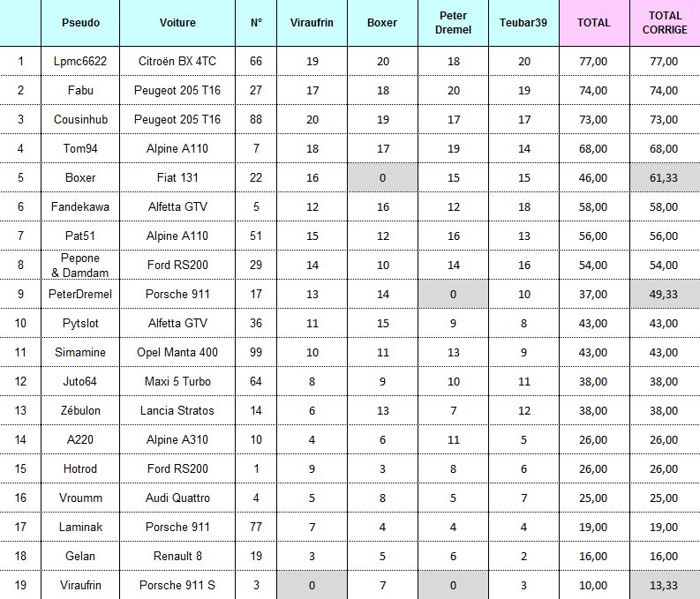Click the "Pseudo" column header

[80, 23]
